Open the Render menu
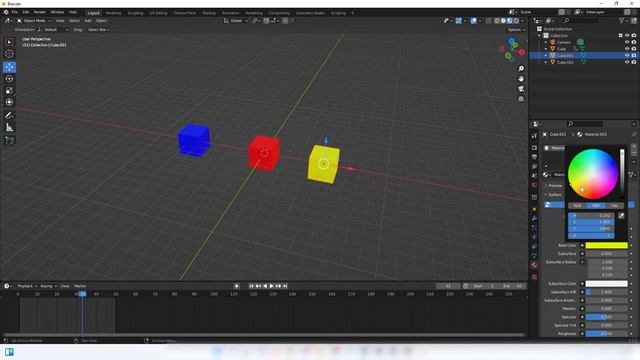Viewport: 640px width, 360px height. point(40,12)
